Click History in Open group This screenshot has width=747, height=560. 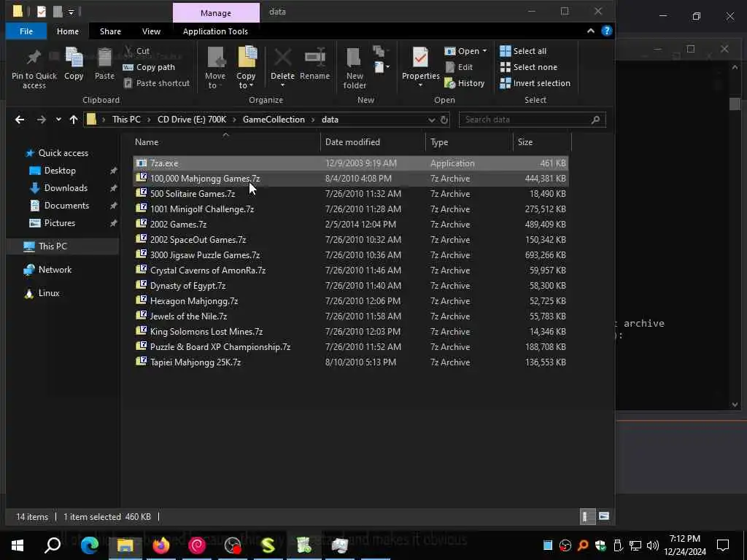(x=465, y=83)
